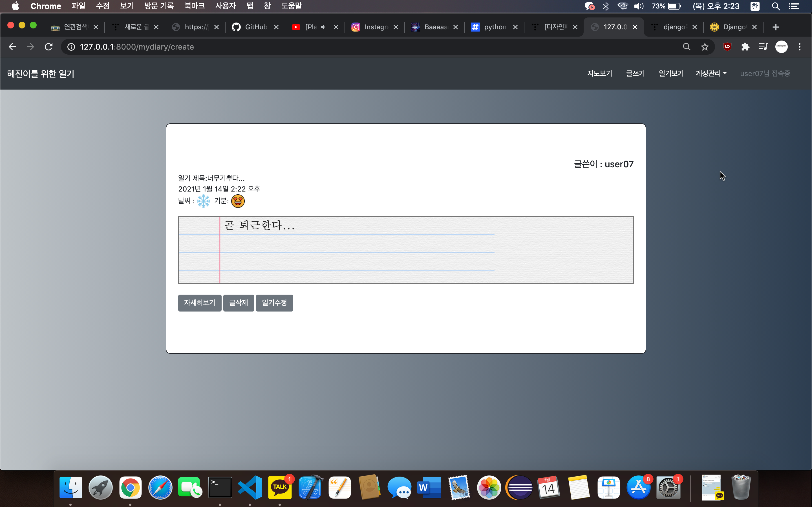Click the 자세히보기 button
This screenshot has width=812, height=507.
coord(200,303)
